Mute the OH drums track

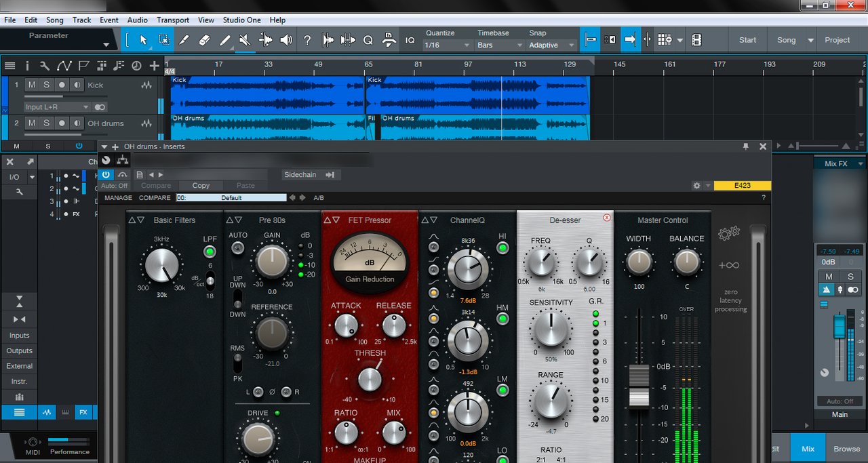31,123
